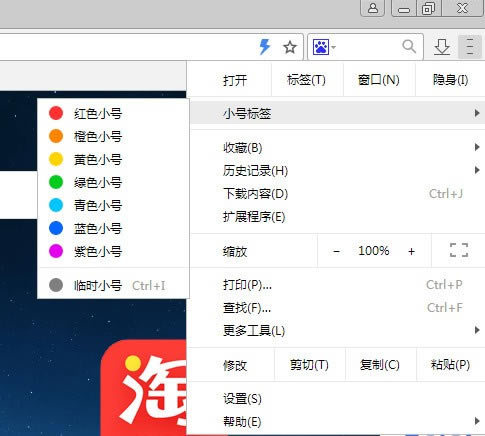Open the Baidu paw search engine selector
This screenshot has height=436, width=485.
click(324, 47)
